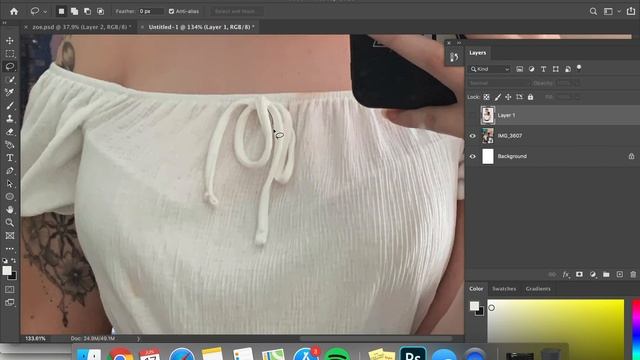This screenshot has height=360, width=640.
Task: Open the layer blending mode dropdown
Action: pyautogui.click(x=498, y=83)
